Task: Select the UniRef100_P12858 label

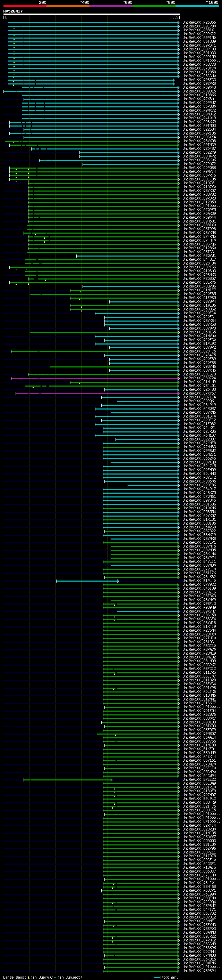Action: [199, 72]
